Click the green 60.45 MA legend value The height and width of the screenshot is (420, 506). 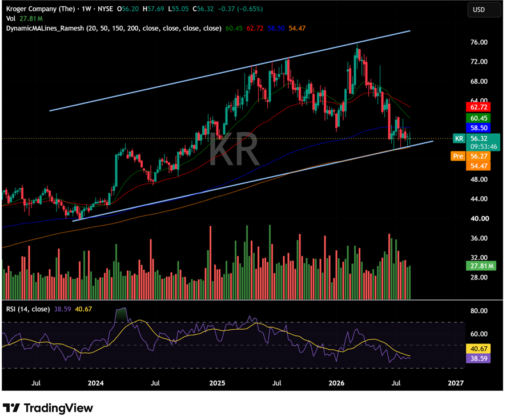point(234,28)
